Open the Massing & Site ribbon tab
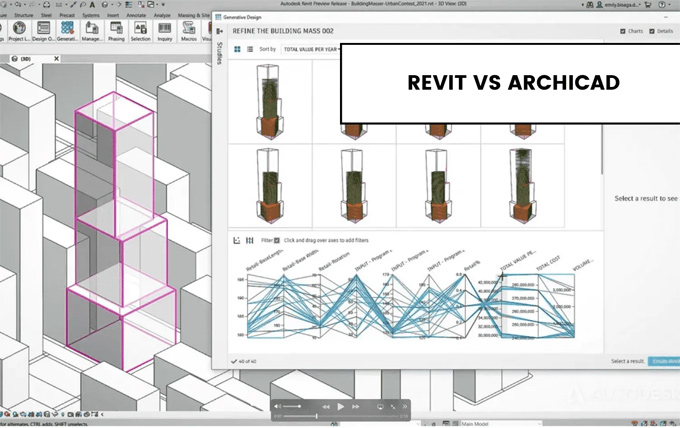680x428 pixels. 193,15
